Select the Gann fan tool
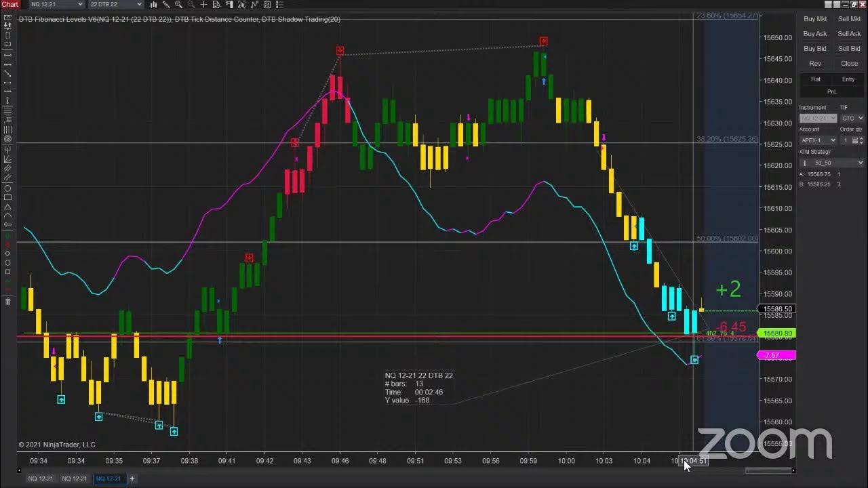 7,159
